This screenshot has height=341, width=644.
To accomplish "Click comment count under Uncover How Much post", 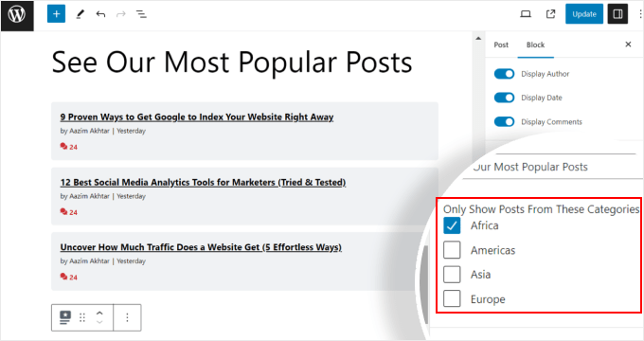I will pos(68,277).
